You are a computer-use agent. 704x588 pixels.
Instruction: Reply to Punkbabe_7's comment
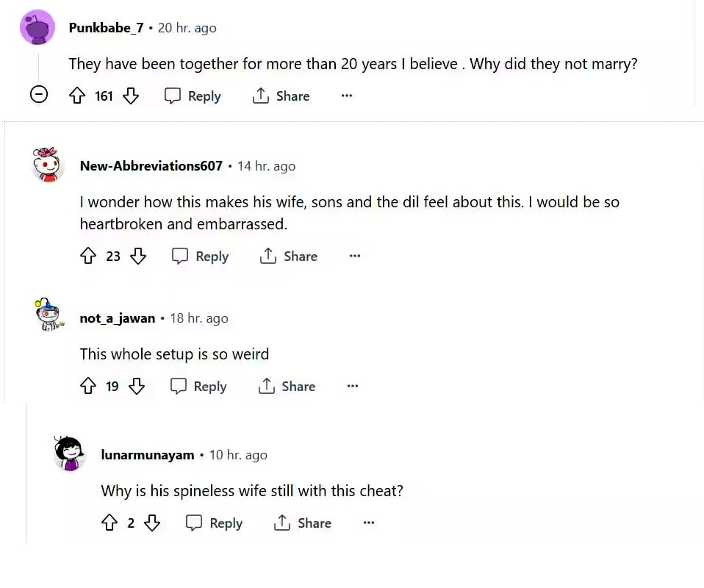[x=193, y=96]
